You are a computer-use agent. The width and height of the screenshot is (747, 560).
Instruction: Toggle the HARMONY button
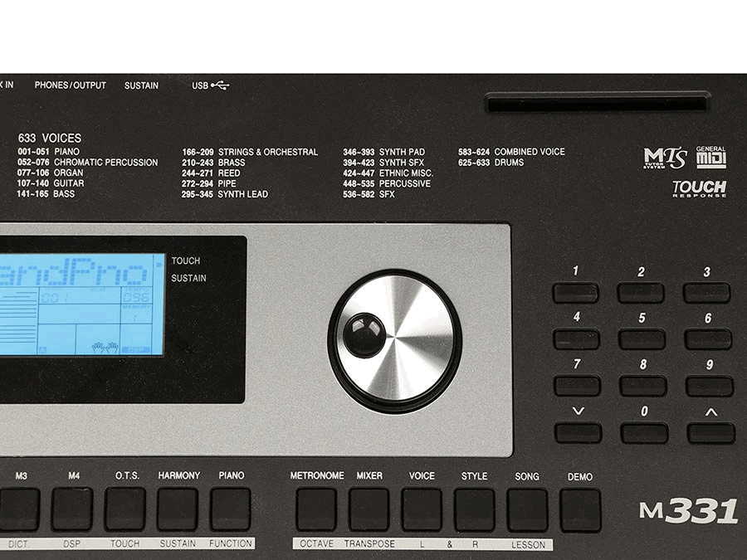(x=178, y=509)
